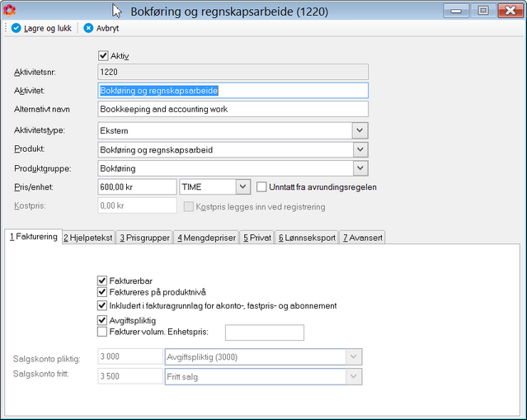Viewport: 527px width, 420px height.
Task: Uncheck the Aktiv checkbox
Action: [103, 55]
